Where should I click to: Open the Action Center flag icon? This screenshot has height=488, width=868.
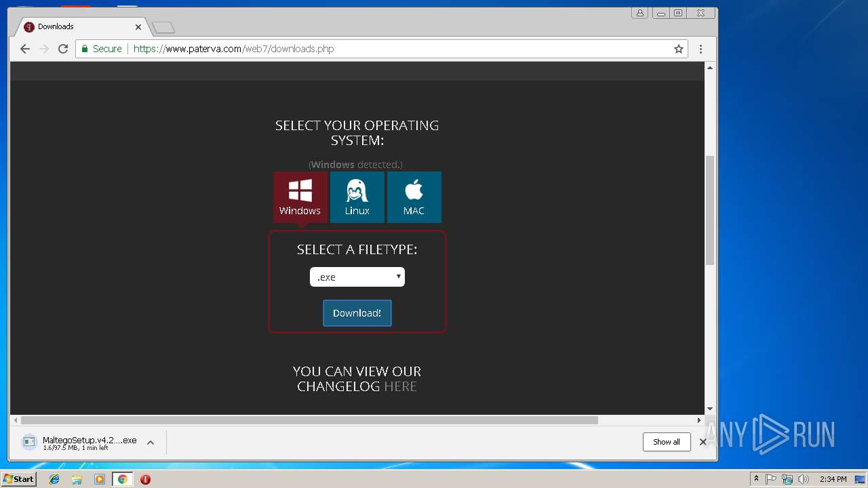771,479
